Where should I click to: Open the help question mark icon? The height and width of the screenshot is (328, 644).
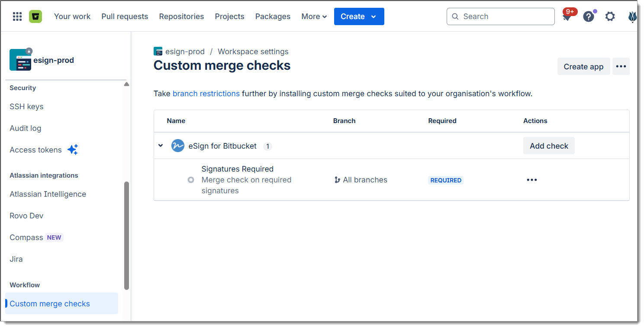pyautogui.click(x=588, y=16)
